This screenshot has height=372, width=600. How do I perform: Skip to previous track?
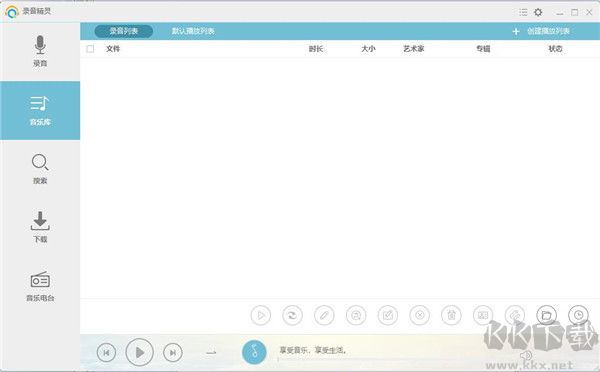tap(106, 352)
